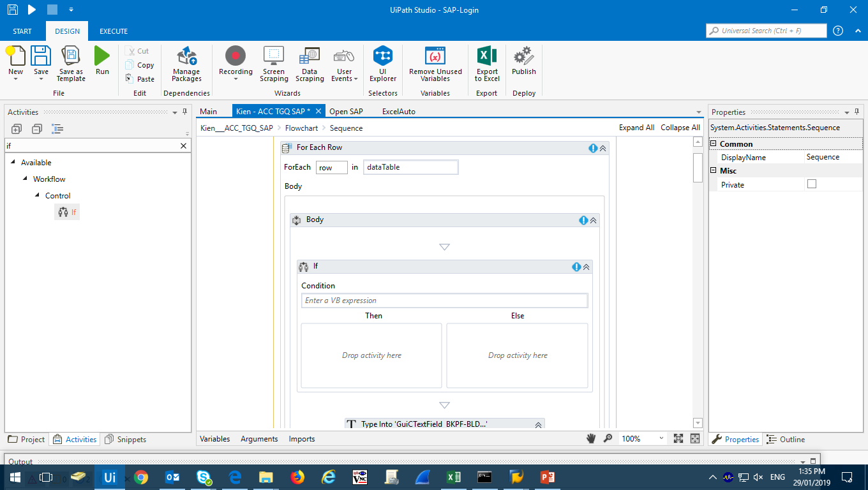Click Export to Excel icon
The height and width of the screenshot is (490, 868).
coord(487,56)
